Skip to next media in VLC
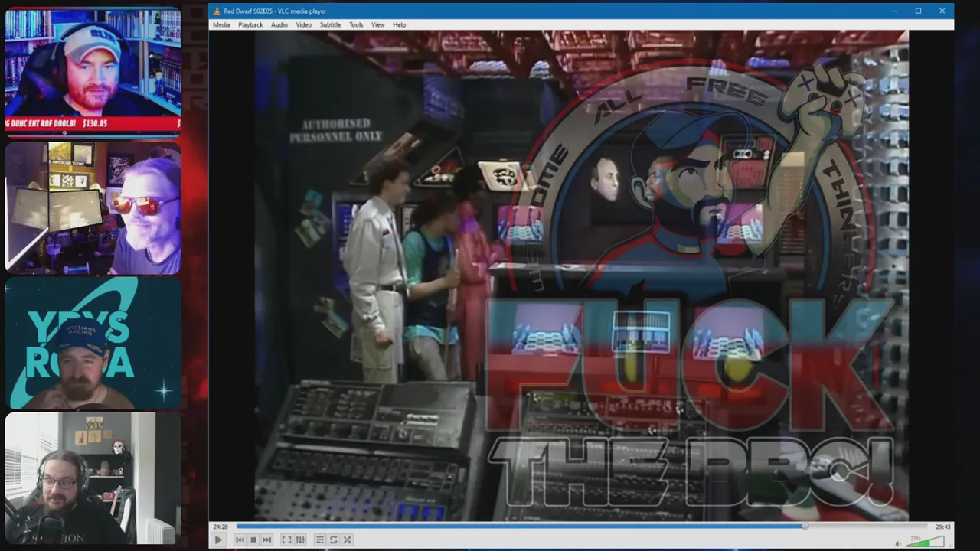 267,540
